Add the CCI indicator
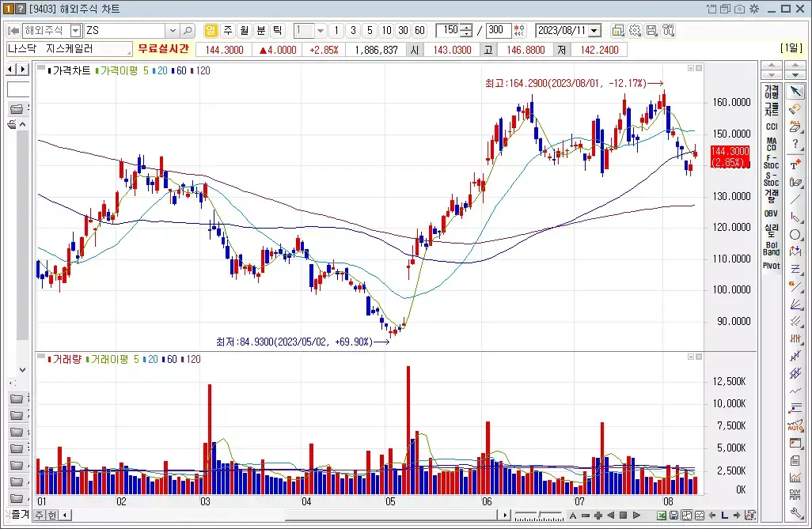The height and width of the screenshot is (529, 812). (x=771, y=127)
